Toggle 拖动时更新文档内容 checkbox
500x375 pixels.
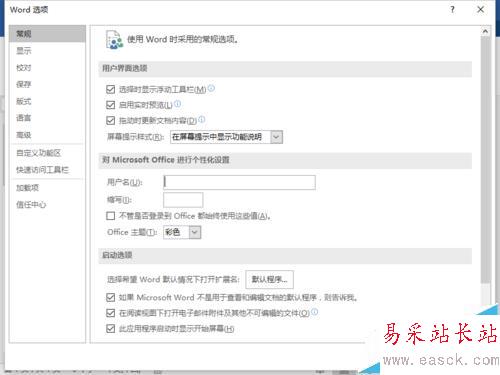(110, 120)
